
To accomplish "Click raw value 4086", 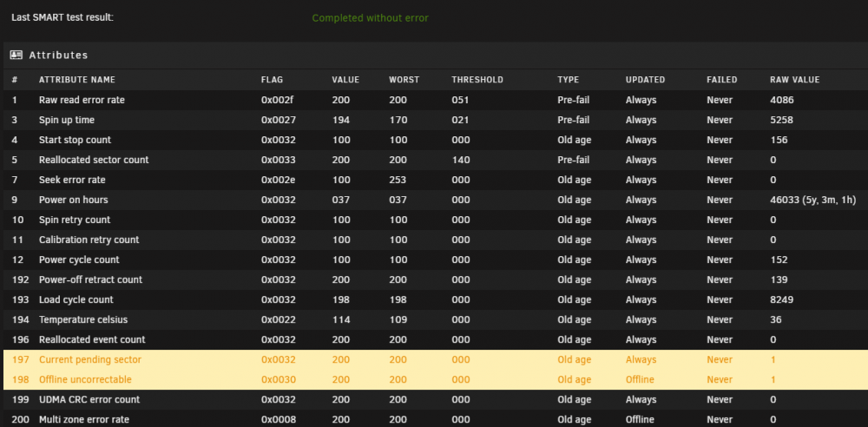I will pyautogui.click(x=782, y=101).
